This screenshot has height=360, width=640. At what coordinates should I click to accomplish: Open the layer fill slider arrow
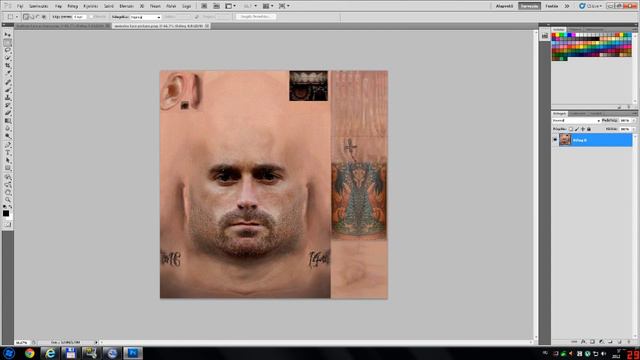634,129
